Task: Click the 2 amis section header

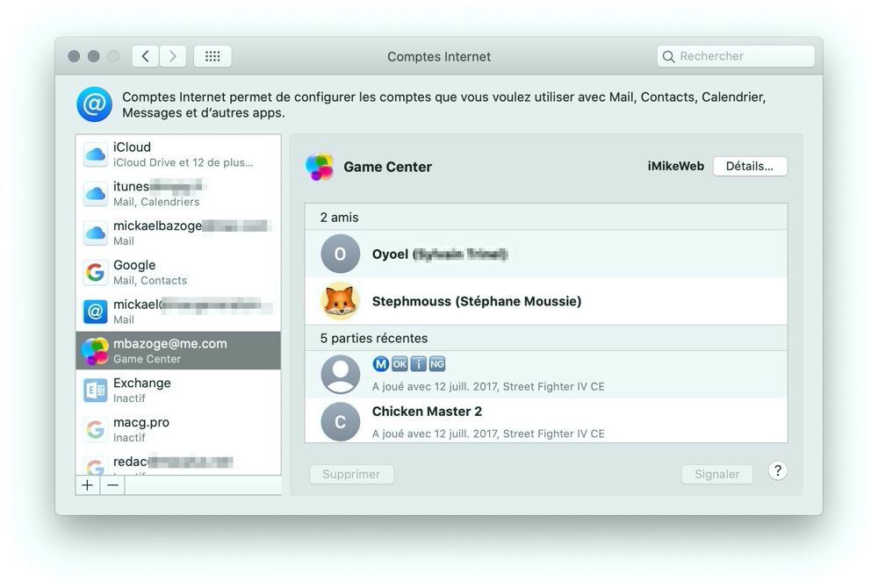Action: (x=546, y=217)
